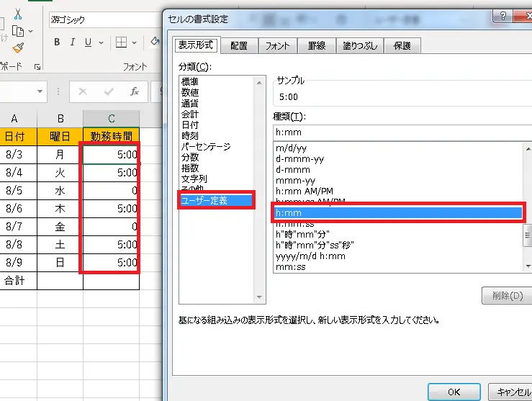Click the Cut scissors icon
This screenshot has width=532, height=401.
(x=18, y=13)
